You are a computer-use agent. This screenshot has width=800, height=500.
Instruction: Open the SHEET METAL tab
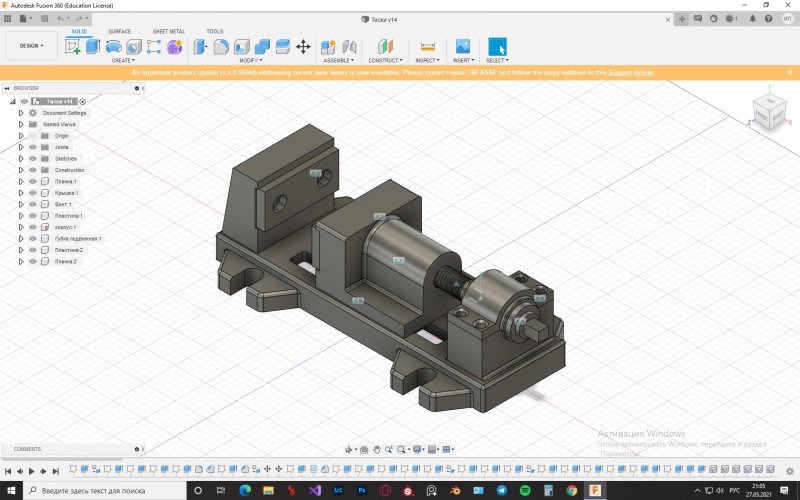pos(168,31)
